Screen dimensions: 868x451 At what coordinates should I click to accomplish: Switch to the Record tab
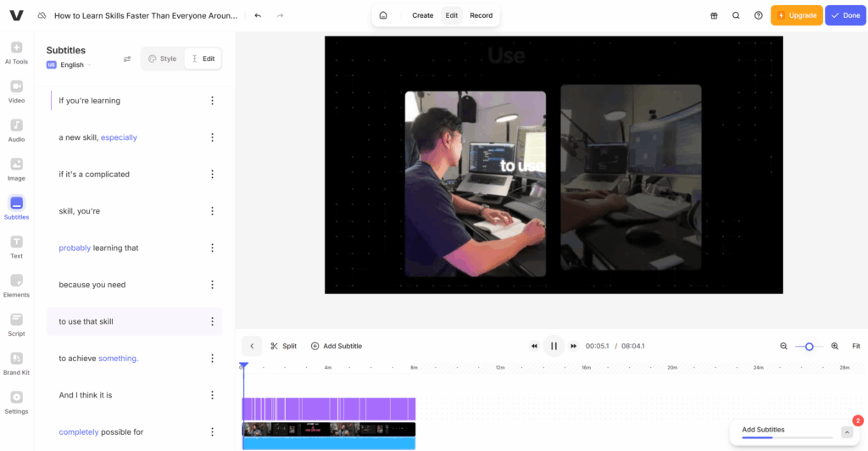pos(481,15)
